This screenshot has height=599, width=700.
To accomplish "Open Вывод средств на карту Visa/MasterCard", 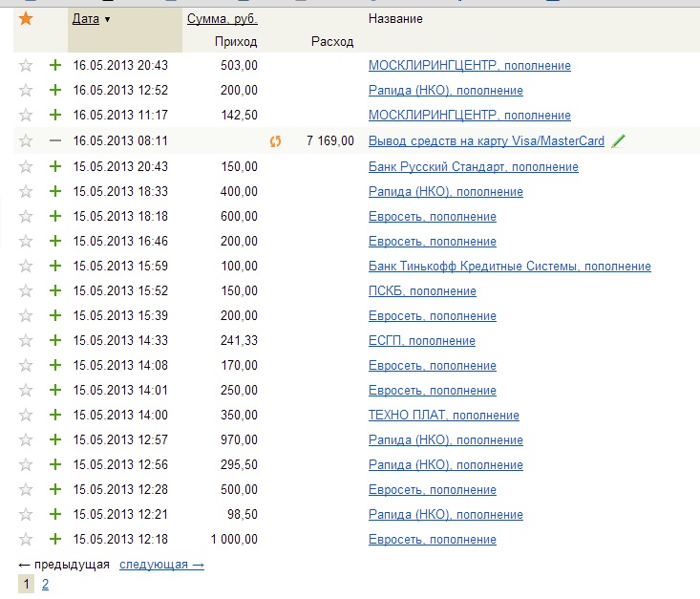I will point(486,141).
